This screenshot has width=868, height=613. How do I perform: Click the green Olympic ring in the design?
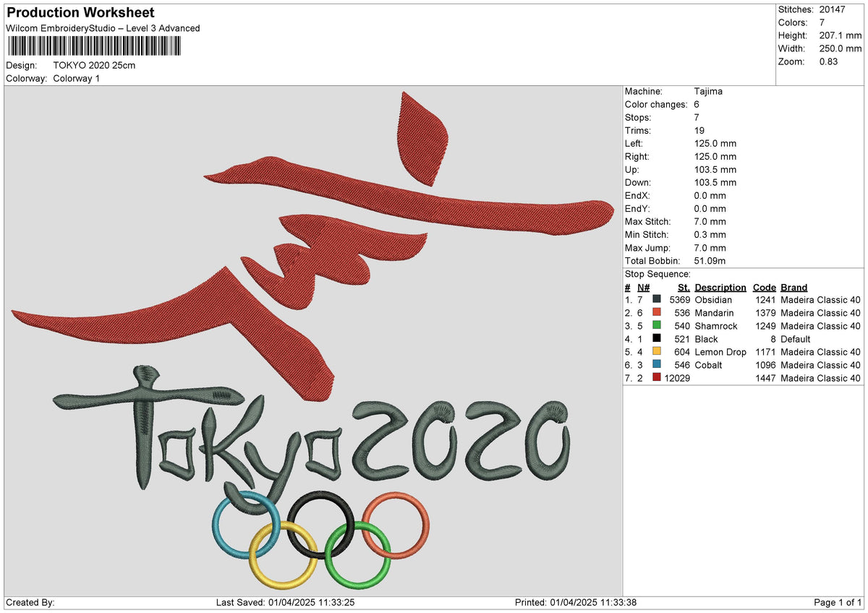click(x=359, y=554)
